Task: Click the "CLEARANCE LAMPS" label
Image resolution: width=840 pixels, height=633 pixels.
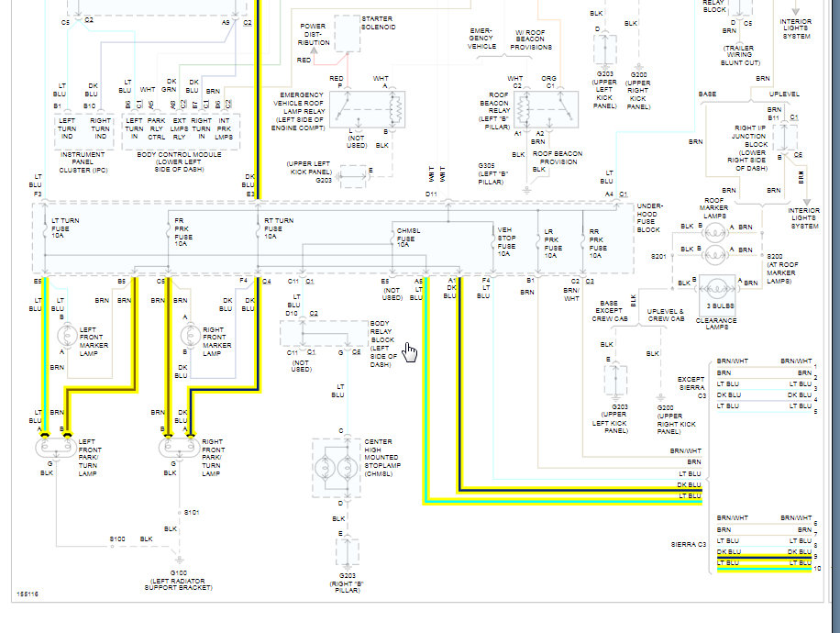Action: [716, 324]
